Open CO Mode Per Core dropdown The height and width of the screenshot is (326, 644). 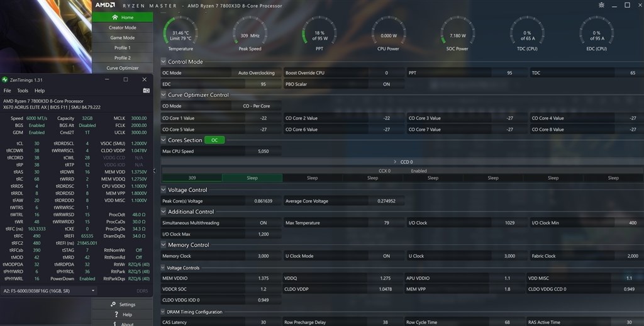click(x=257, y=106)
